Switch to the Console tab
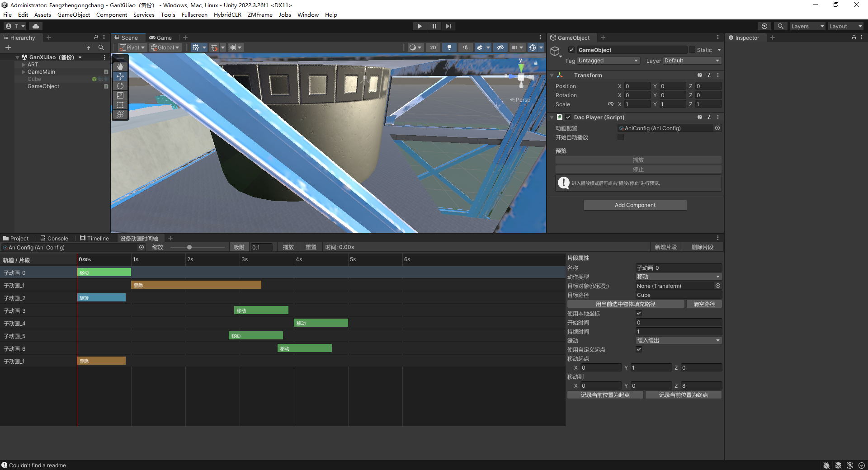The image size is (868, 470). (x=54, y=238)
